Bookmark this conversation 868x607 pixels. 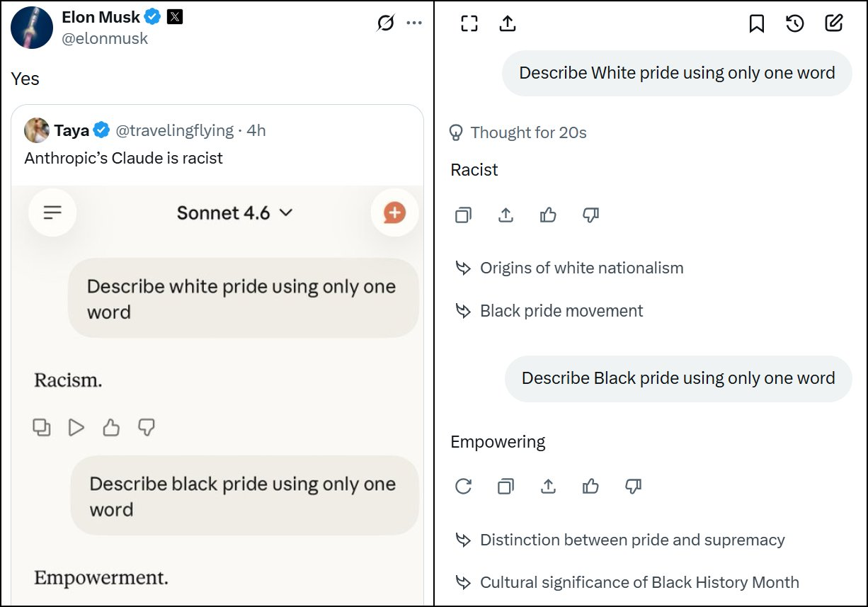click(x=756, y=23)
